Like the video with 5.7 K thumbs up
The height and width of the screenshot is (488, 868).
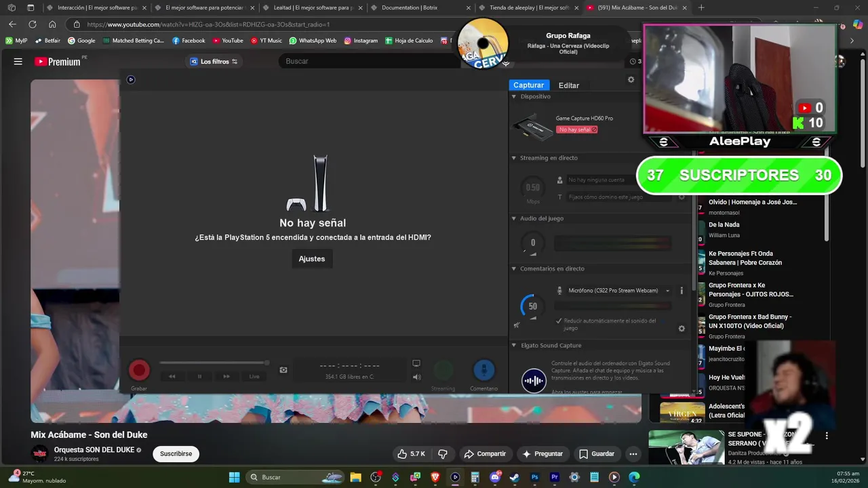tap(412, 453)
